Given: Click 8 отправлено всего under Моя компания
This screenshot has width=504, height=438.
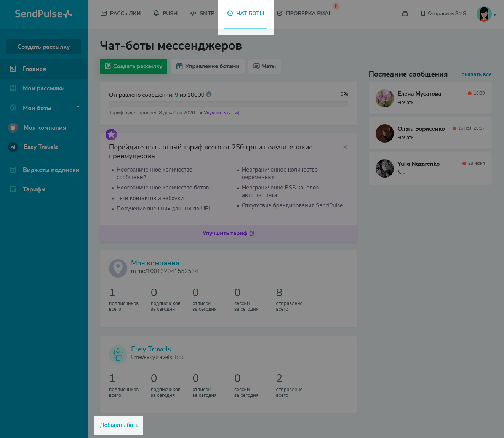Looking at the screenshot, I should (289, 300).
